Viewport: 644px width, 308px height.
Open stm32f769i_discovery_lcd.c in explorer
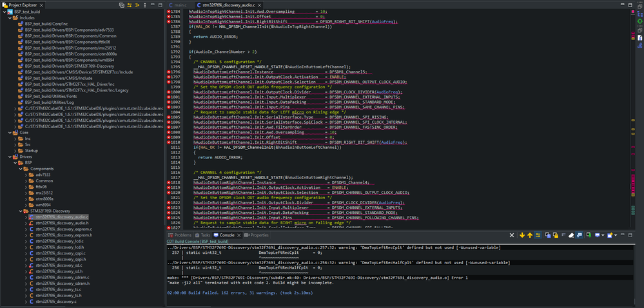click(x=59, y=241)
